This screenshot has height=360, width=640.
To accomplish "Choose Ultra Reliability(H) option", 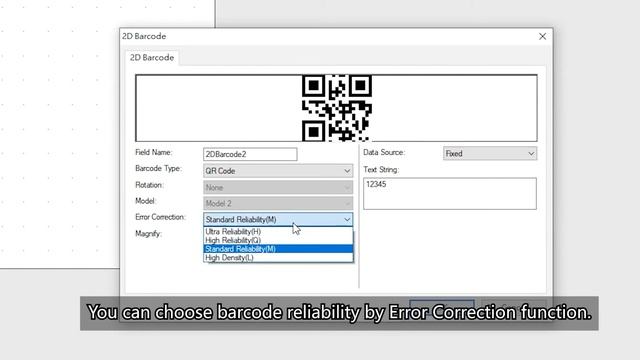I will point(278,231).
